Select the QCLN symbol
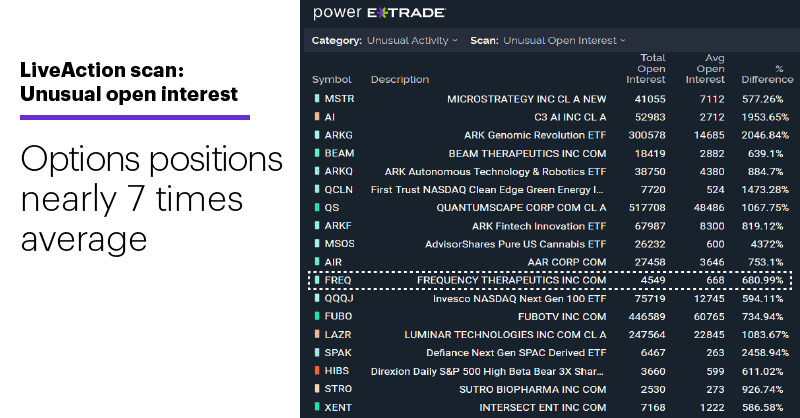 pos(339,189)
